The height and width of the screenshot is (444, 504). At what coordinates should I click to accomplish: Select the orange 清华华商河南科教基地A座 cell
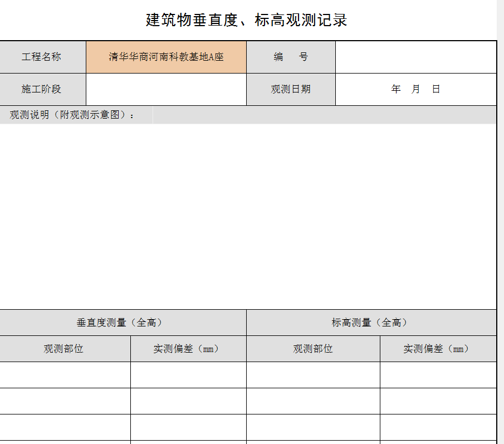pyautogui.click(x=166, y=57)
